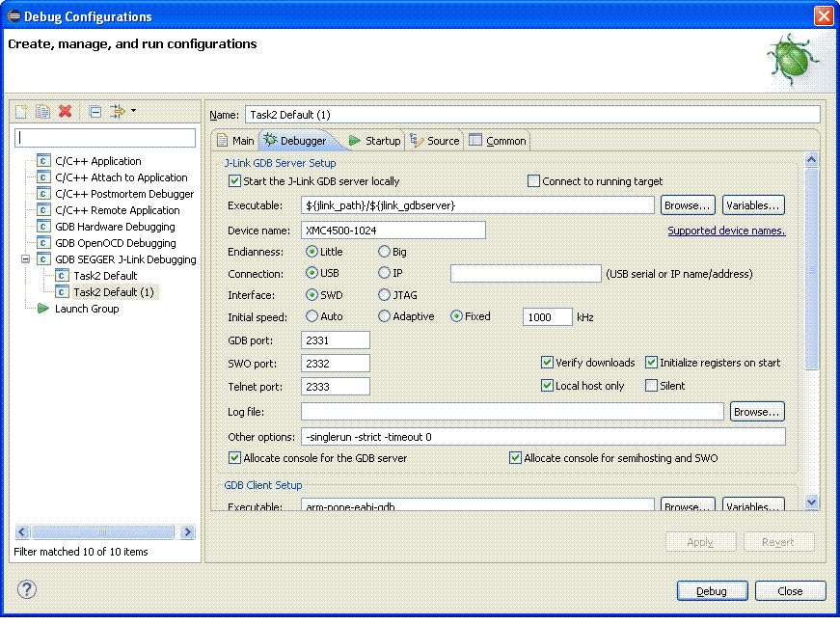Click the Close button
Screen dimensions: 840x625
[790, 591]
